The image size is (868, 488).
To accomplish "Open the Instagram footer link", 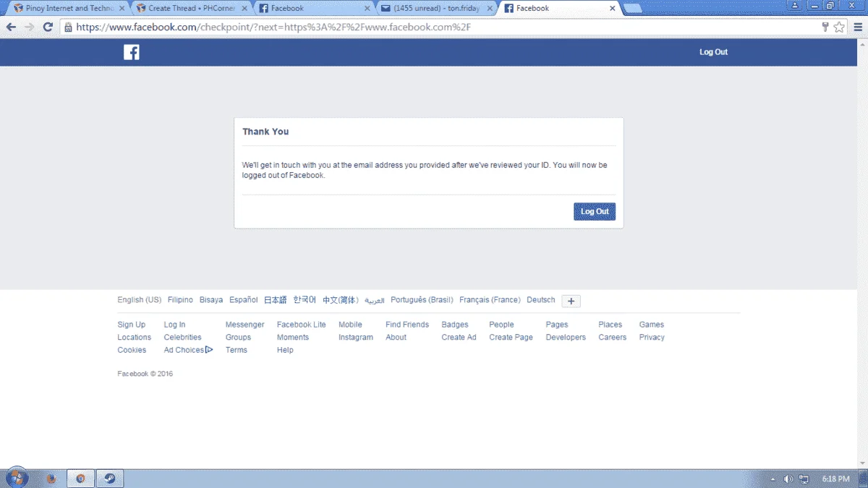I will (x=356, y=338).
